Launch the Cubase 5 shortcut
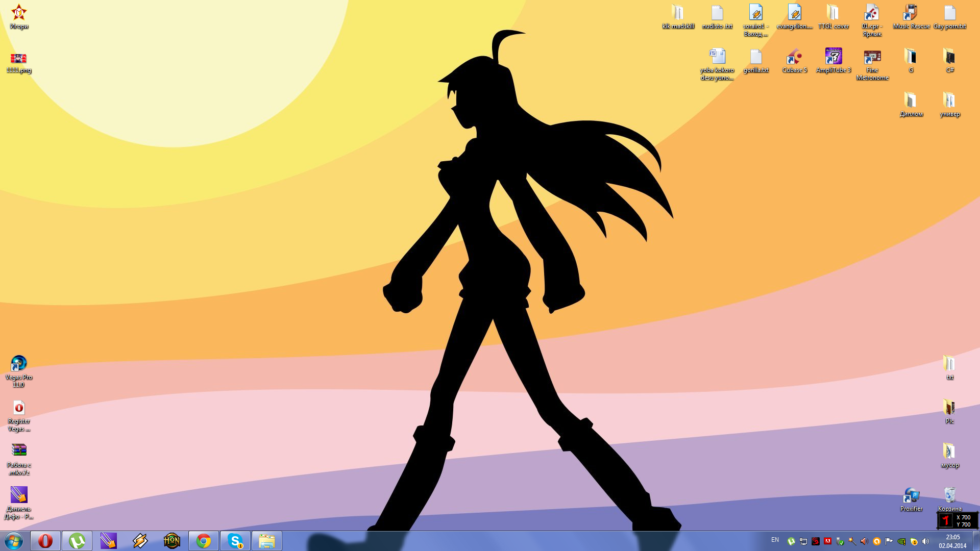Image resolution: width=980 pixels, height=551 pixels. [x=795, y=61]
